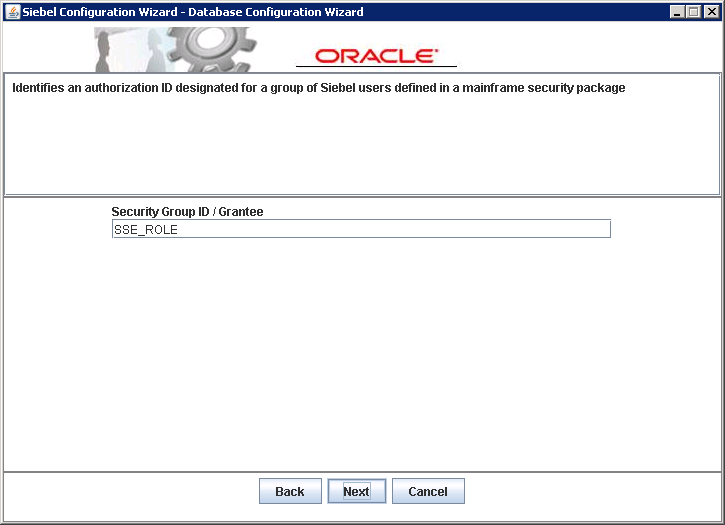This screenshot has height=525, width=725.
Task: Click the Java icon in the title bar
Action: coord(12,12)
